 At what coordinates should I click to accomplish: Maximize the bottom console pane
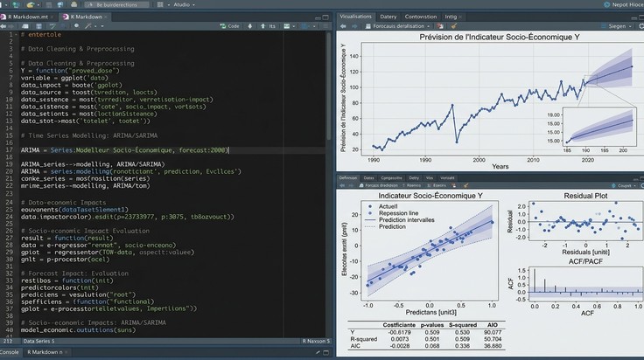(325, 352)
